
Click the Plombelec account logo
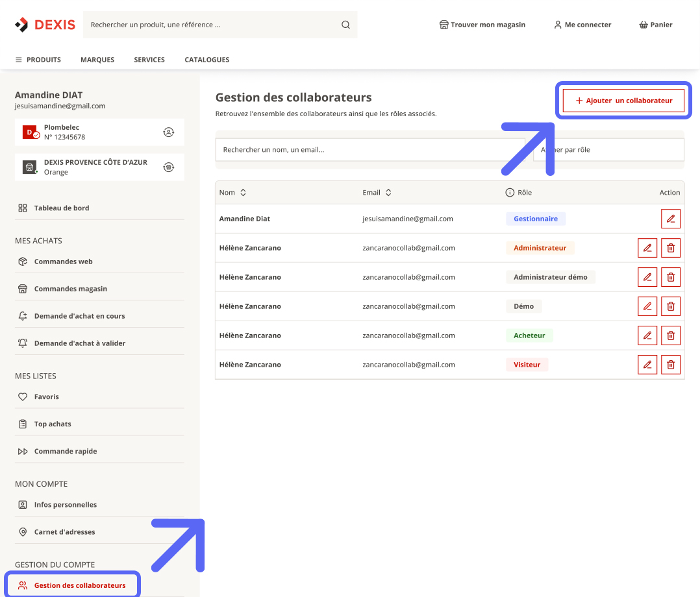[x=31, y=132]
